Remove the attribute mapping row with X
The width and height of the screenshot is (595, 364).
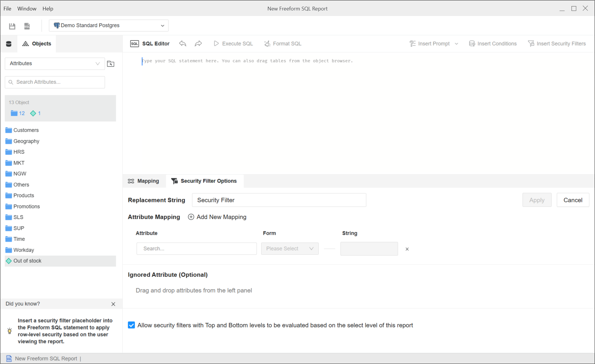click(407, 249)
